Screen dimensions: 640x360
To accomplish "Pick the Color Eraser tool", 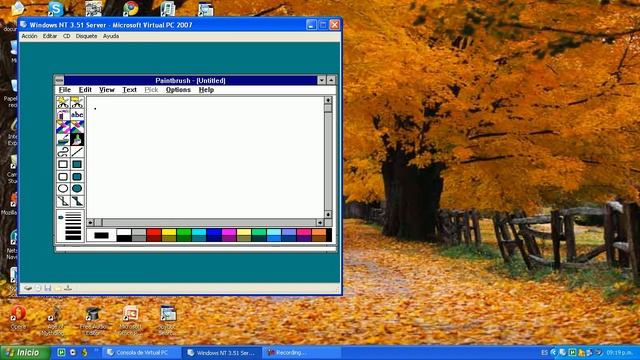I will pos(63,127).
